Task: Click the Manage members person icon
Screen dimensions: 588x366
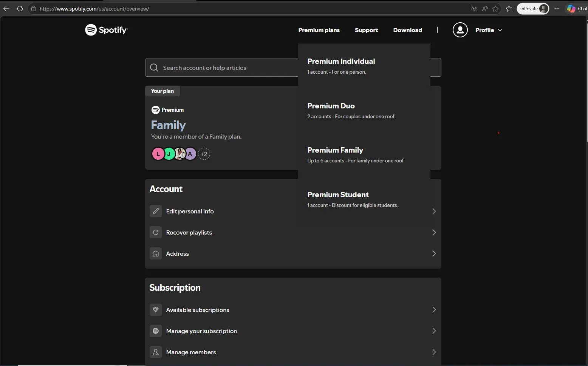Action: (x=156, y=352)
